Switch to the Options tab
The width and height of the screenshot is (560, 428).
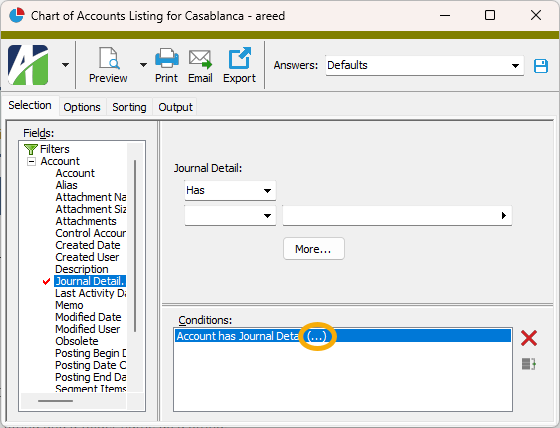click(82, 107)
